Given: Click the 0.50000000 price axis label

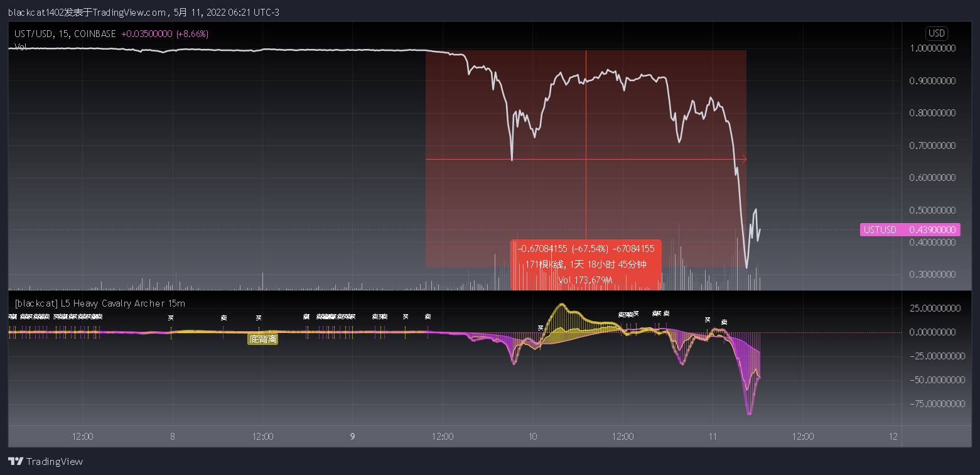Looking at the screenshot, I should pos(932,210).
